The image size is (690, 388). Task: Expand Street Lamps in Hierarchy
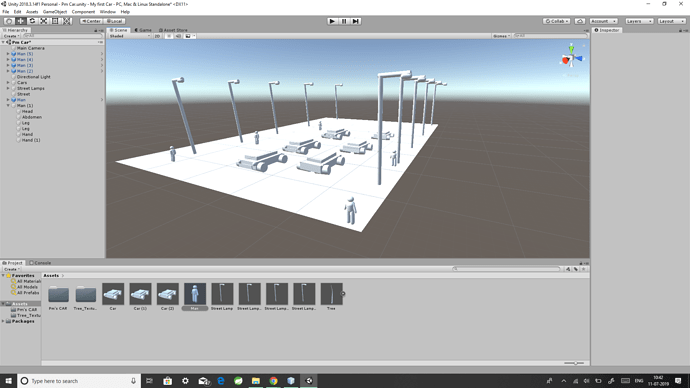(x=8, y=88)
